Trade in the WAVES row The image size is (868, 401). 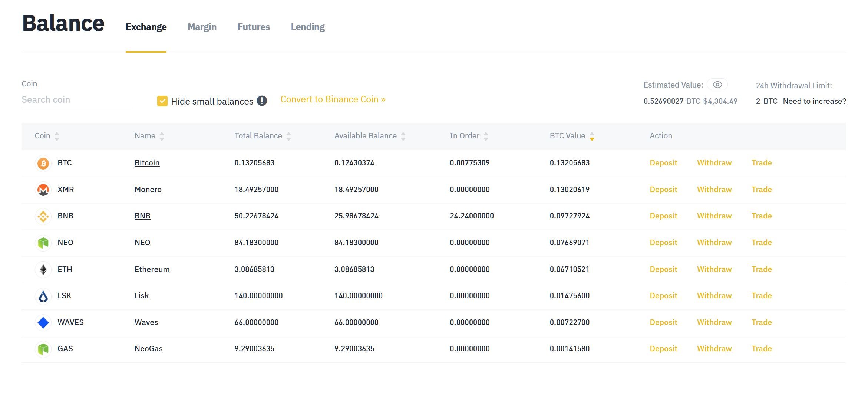point(762,322)
